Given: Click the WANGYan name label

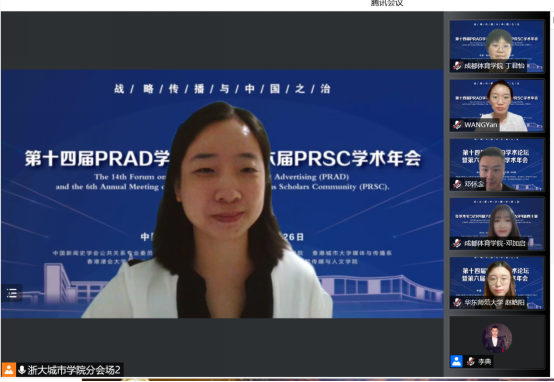Looking at the screenshot, I should (481, 125).
